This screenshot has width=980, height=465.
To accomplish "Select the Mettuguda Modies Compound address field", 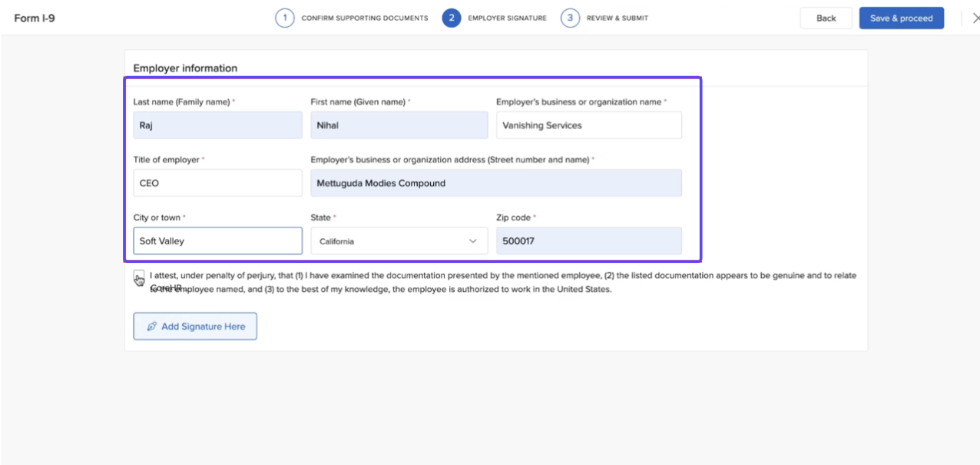I will (x=495, y=184).
